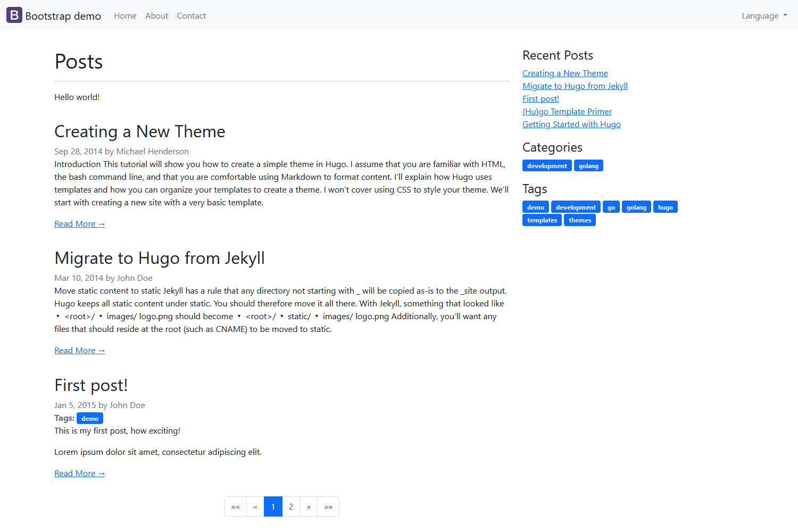Click the Bootstrap logo icon
This screenshot has height=532, width=798.
tap(14, 15)
